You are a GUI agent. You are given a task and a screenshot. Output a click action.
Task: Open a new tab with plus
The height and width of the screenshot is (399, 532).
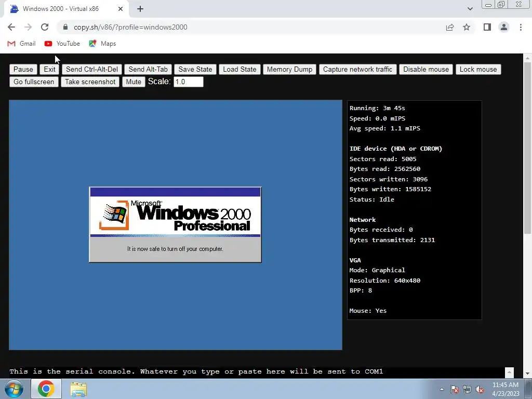[140, 9]
